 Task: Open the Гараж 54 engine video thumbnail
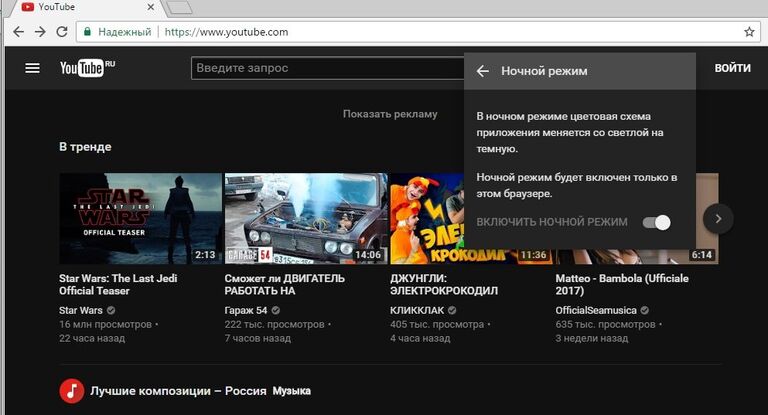pyautogui.click(x=306, y=219)
